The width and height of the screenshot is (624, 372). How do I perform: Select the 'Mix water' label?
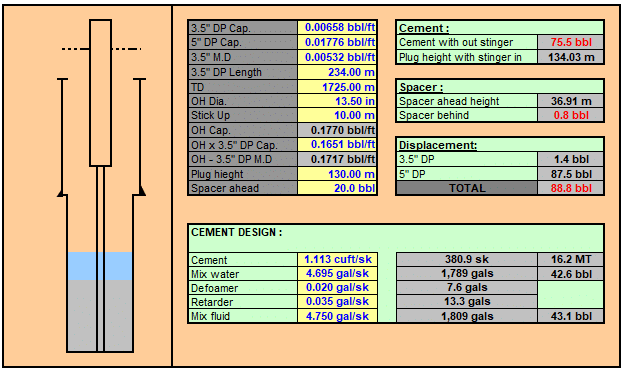(x=243, y=274)
